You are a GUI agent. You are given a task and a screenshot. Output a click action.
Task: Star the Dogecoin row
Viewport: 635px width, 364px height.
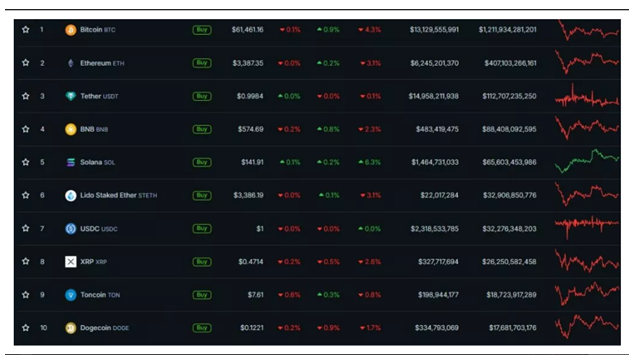[26, 328]
